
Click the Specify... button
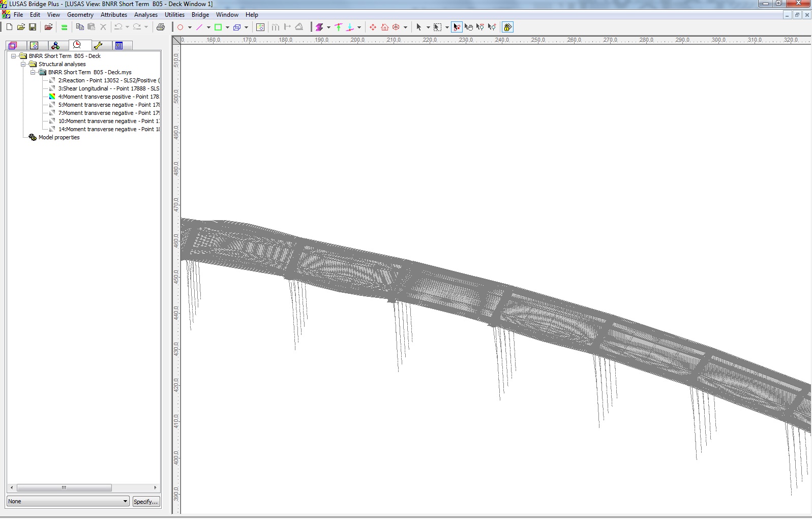pyautogui.click(x=145, y=501)
